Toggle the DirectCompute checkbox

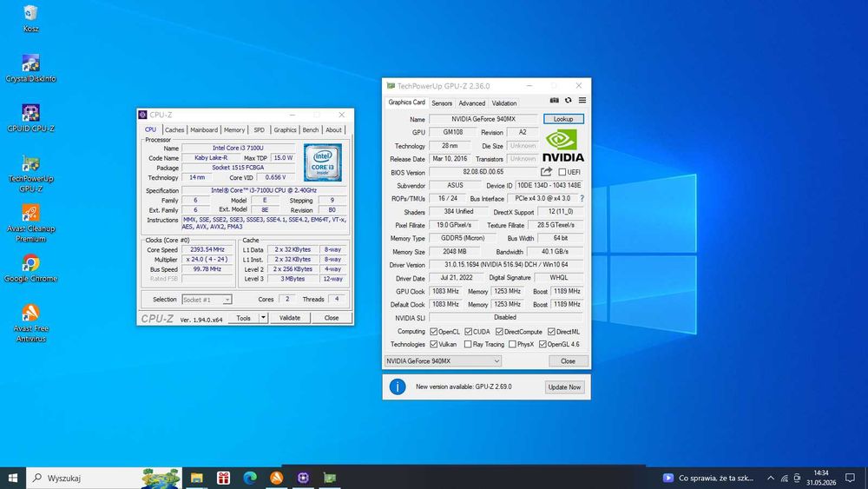tap(499, 332)
